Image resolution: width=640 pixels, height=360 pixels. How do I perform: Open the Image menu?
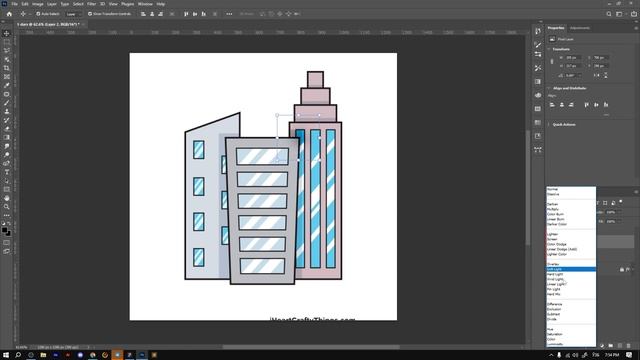[x=38, y=4]
